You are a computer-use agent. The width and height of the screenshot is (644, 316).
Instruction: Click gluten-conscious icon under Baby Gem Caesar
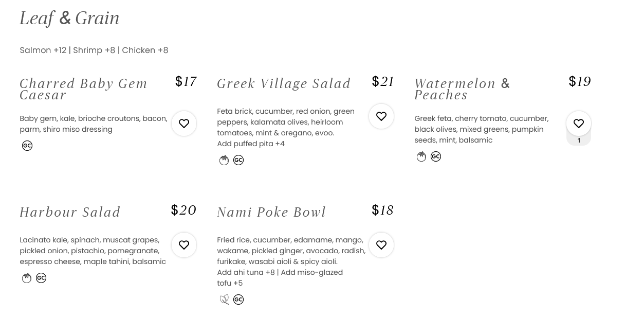tap(27, 146)
